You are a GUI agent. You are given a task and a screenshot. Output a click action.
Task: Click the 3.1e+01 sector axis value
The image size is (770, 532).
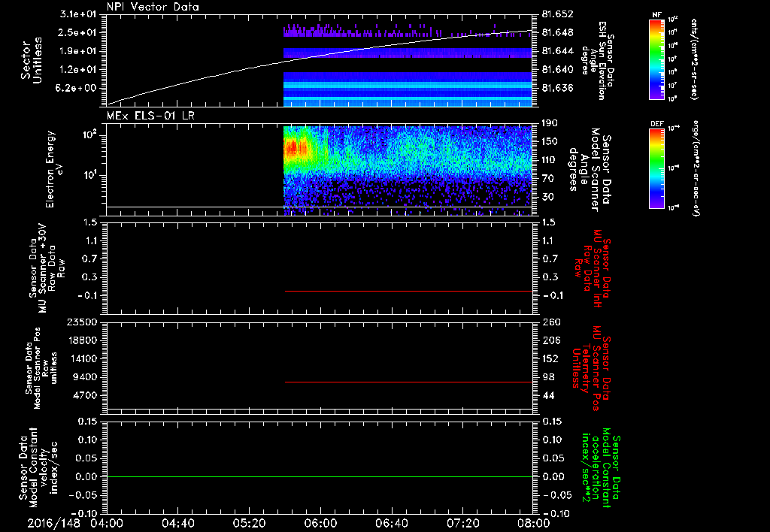point(78,14)
